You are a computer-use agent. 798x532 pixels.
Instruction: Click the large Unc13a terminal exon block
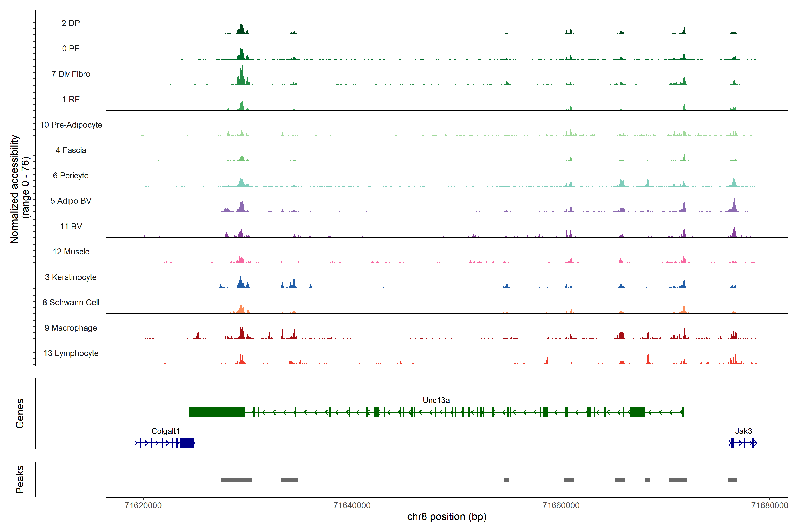[x=217, y=412]
